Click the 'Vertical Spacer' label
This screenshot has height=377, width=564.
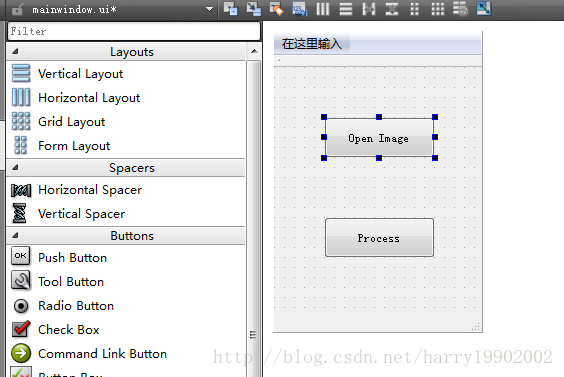pos(82,214)
